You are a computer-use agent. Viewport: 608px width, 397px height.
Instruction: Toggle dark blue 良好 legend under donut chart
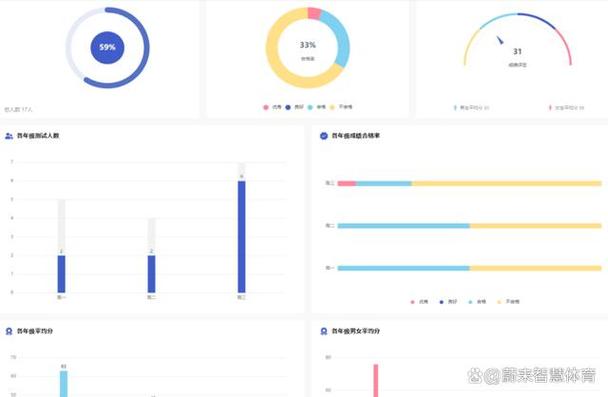pyautogui.click(x=294, y=107)
